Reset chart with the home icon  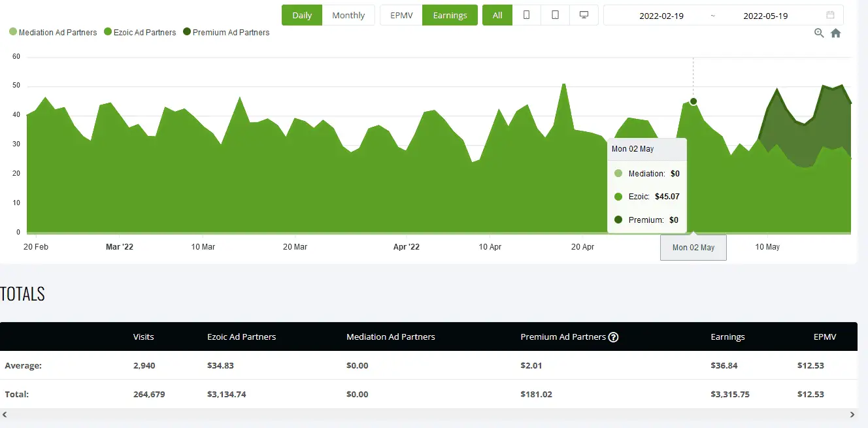coord(835,33)
